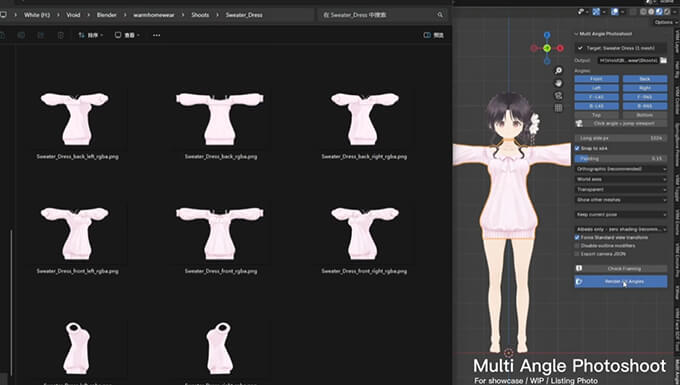680x385 pixels.
Task: Open the three-dots more options in Explorer toolbar
Action: [x=157, y=35]
